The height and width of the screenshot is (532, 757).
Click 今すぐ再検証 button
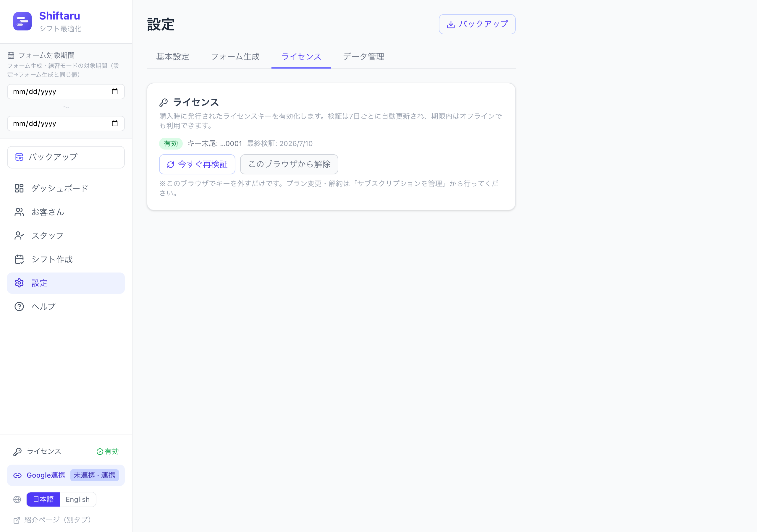(197, 165)
